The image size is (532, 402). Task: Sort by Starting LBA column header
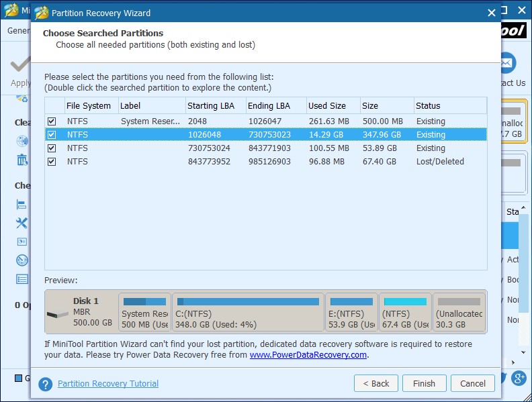click(x=216, y=106)
